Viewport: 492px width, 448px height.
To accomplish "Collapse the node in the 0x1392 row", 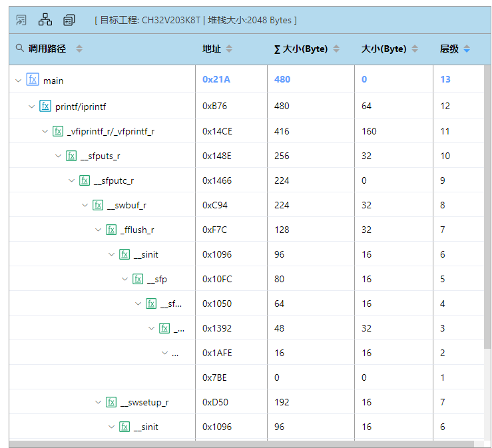I will pos(151,328).
